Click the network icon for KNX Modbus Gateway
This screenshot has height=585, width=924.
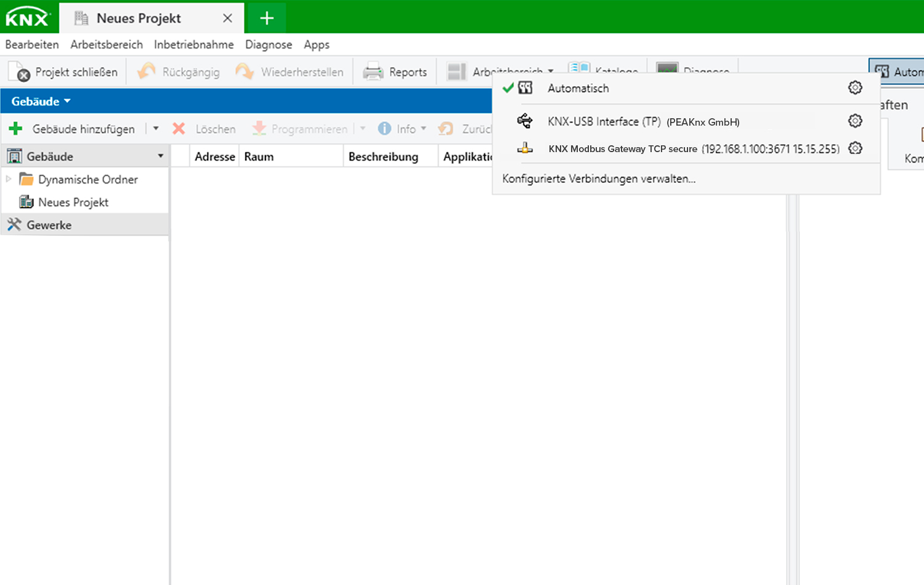coord(525,148)
